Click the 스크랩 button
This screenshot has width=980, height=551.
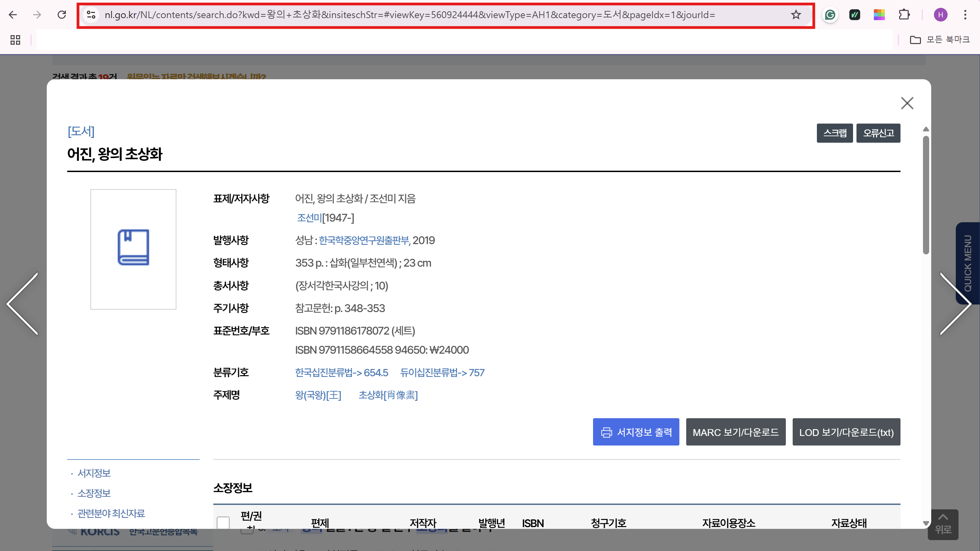click(834, 133)
